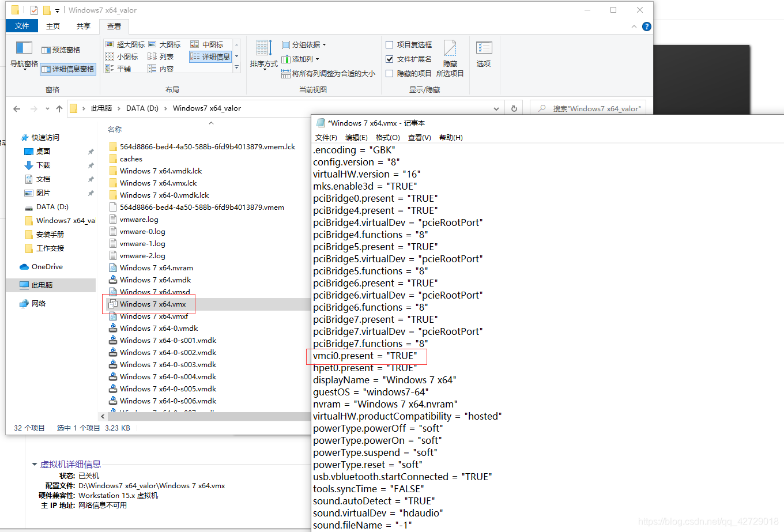Screen dimensions: 784x532
Task: Open Notepad Edit menu
Action: (x=356, y=137)
